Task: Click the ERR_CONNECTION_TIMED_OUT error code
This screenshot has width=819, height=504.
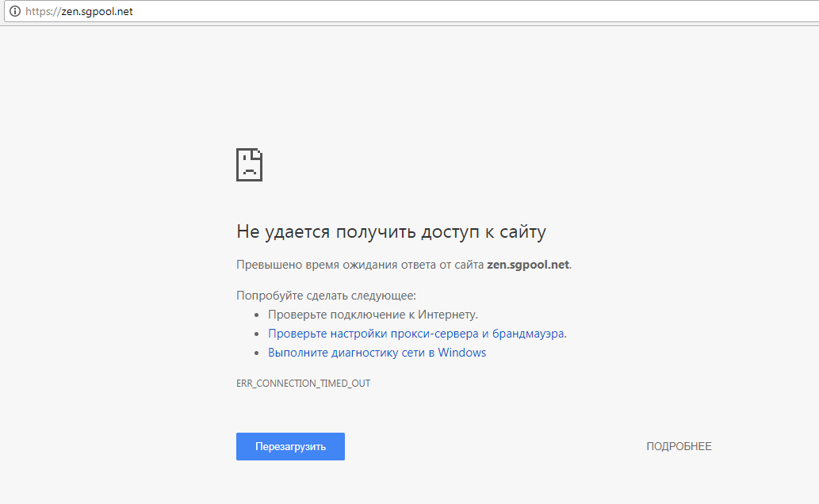Action: tap(303, 384)
